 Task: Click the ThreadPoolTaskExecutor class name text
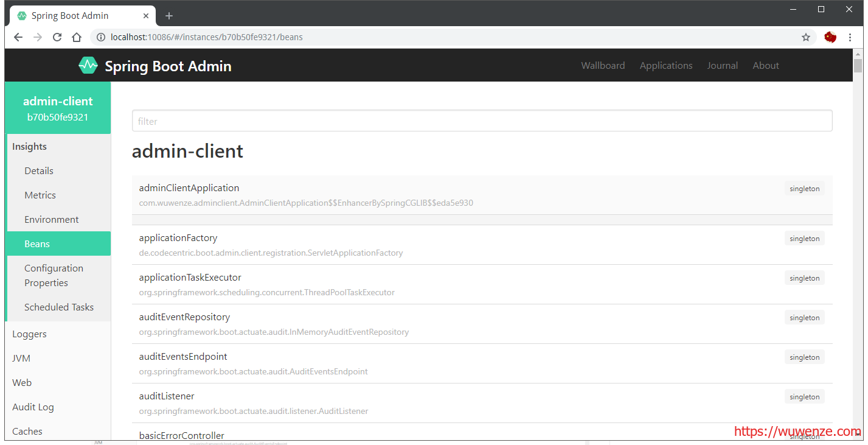tap(266, 292)
